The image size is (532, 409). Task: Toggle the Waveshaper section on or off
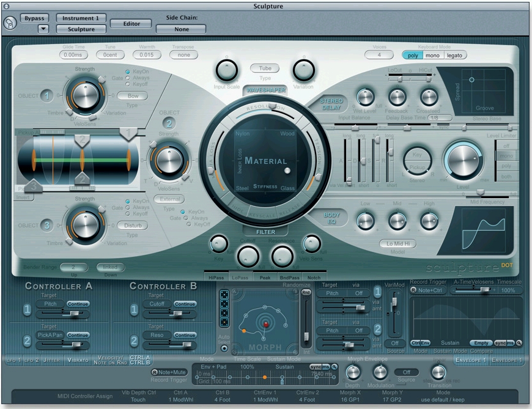(x=266, y=90)
